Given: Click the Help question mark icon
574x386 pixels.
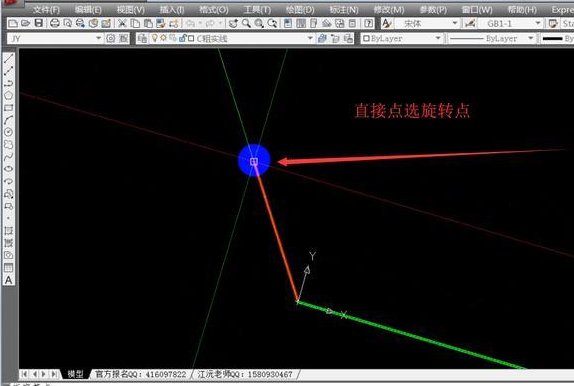Looking at the screenshot, I should coord(369,23).
